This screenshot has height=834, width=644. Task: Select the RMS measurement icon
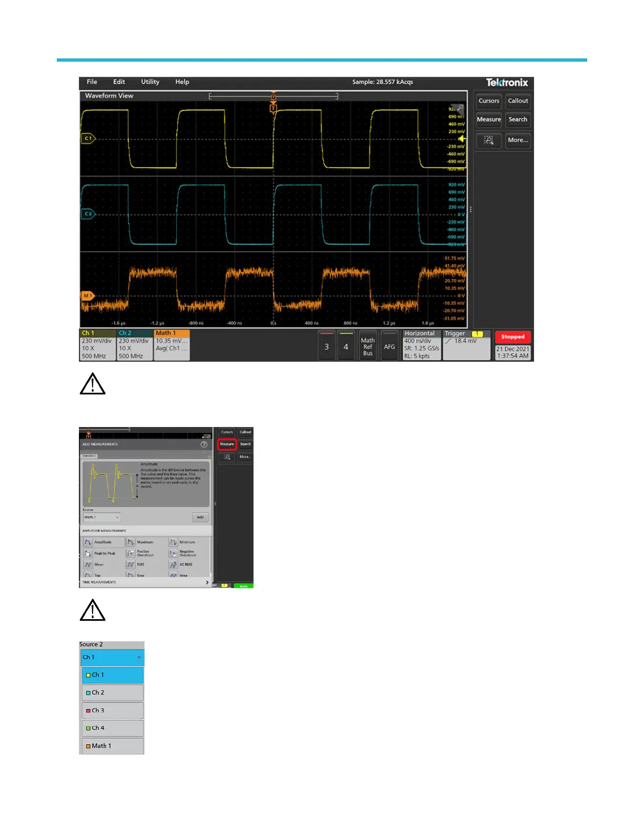tap(131, 564)
